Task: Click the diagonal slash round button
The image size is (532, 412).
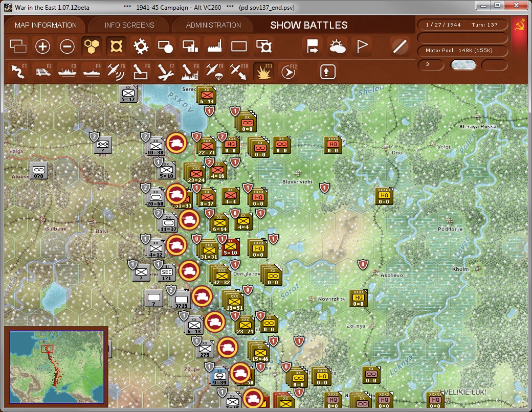Action: click(x=400, y=47)
